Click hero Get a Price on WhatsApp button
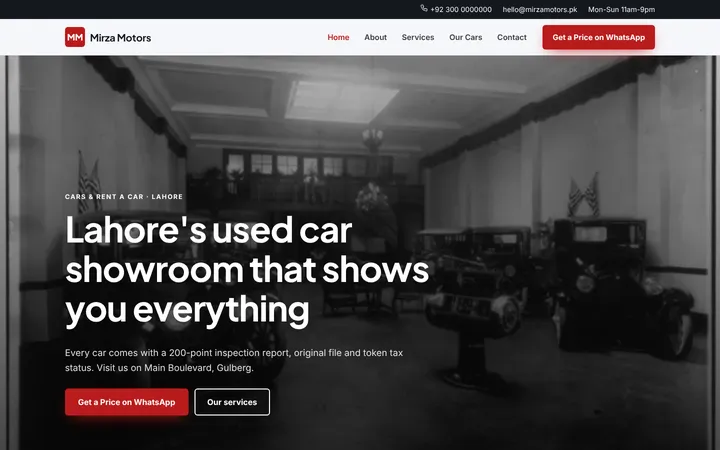 click(127, 402)
